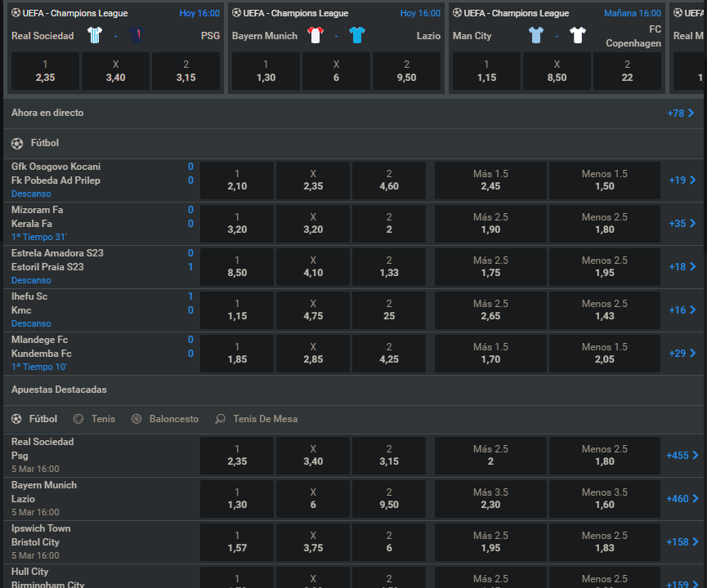
Task: Click the football icon under Ahora en directo
Action: pyautogui.click(x=17, y=143)
